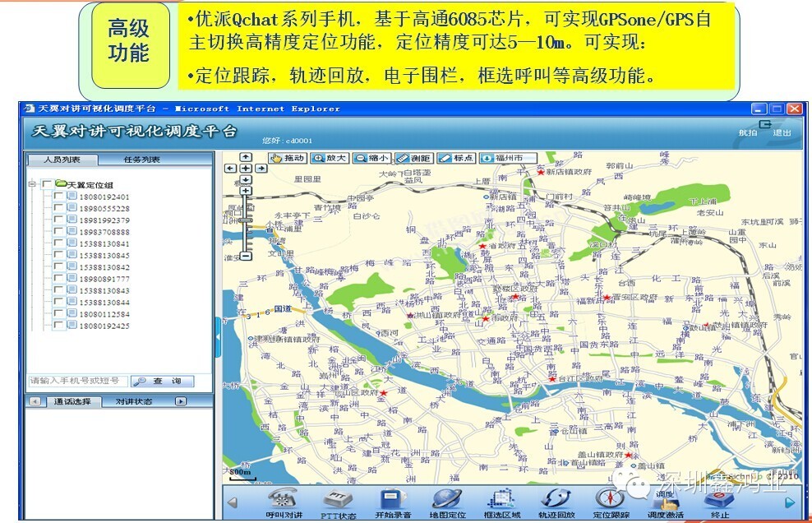Switch to the 通话选择 tab
The image size is (812, 523).
(x=72, y=401)
